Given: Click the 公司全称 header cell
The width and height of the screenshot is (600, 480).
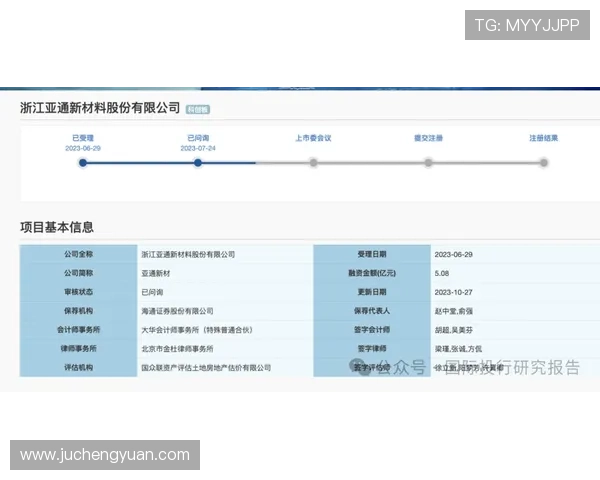Looking at the screenshot, I should click(78, 254).
